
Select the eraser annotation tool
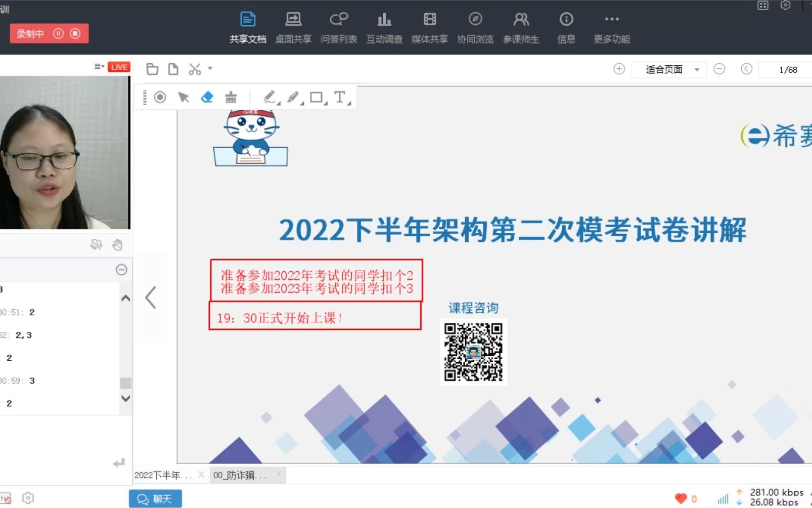click(x=207, y=97)
